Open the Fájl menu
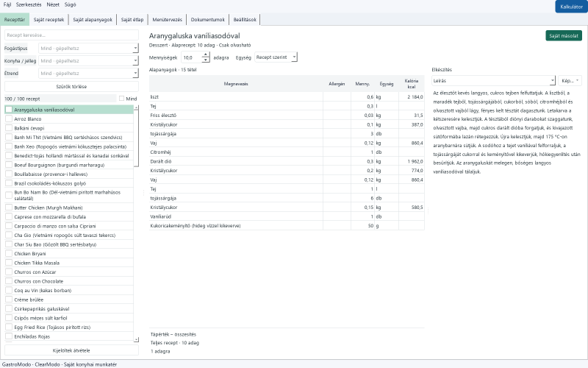 click(7, 4)
